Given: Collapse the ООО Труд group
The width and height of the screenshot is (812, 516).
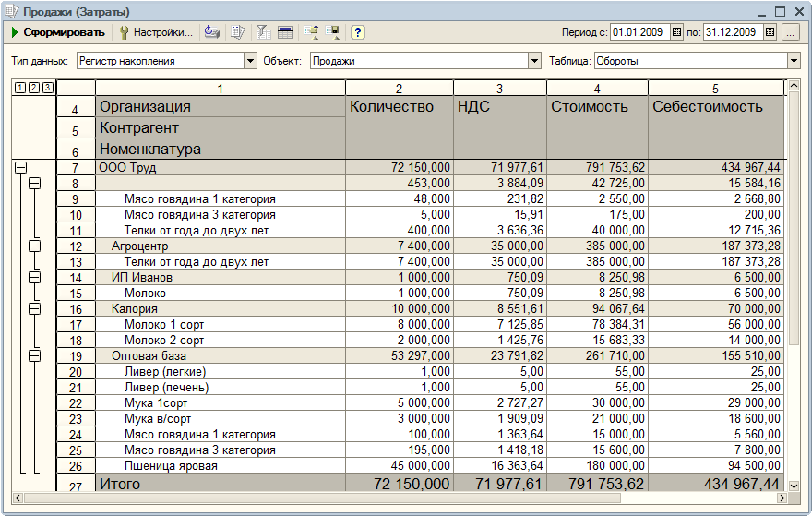Looking at the screenshot, I should click(20, 167).
